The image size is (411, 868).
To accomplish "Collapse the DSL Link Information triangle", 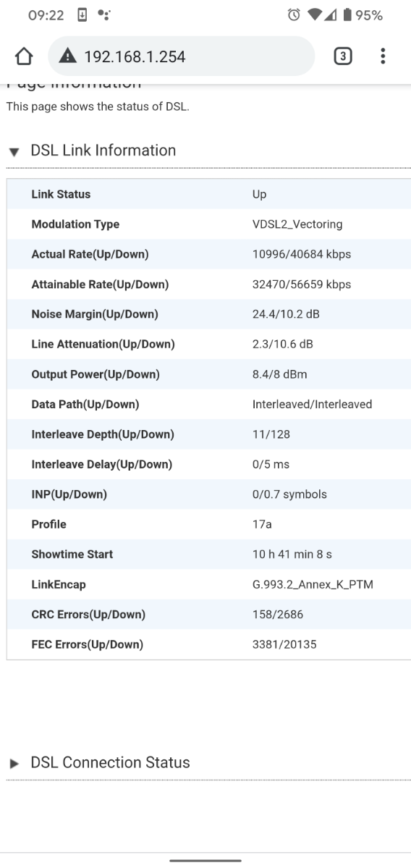I will (x=14, y=152).
